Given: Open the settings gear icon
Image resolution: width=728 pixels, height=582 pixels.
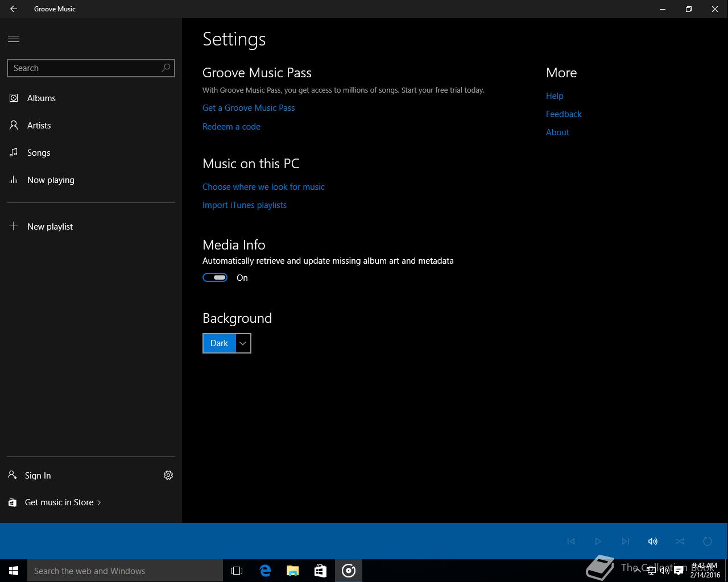Looking at the screenshot, I should point(168,475).
